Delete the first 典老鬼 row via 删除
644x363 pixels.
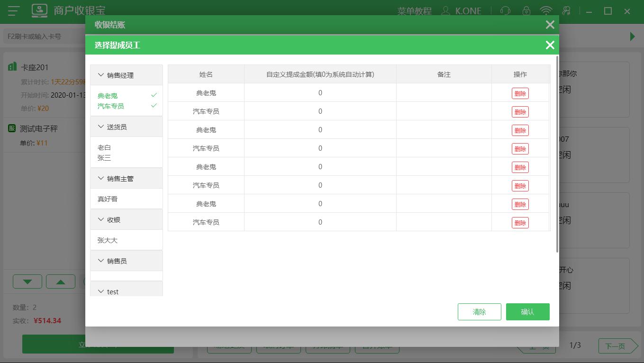click(520, 93)
